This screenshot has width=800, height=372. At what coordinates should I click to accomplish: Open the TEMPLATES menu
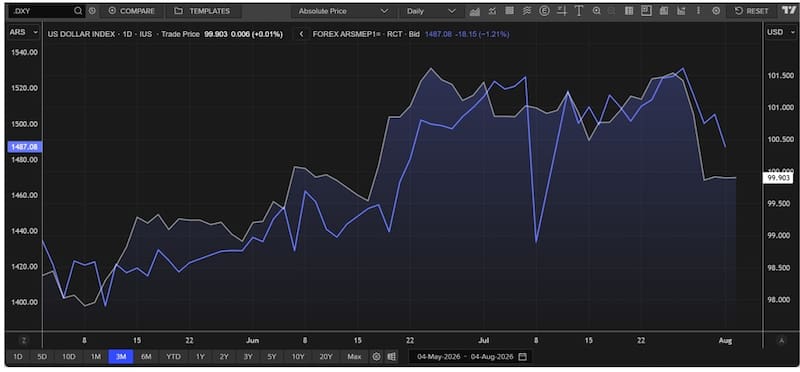203,11
